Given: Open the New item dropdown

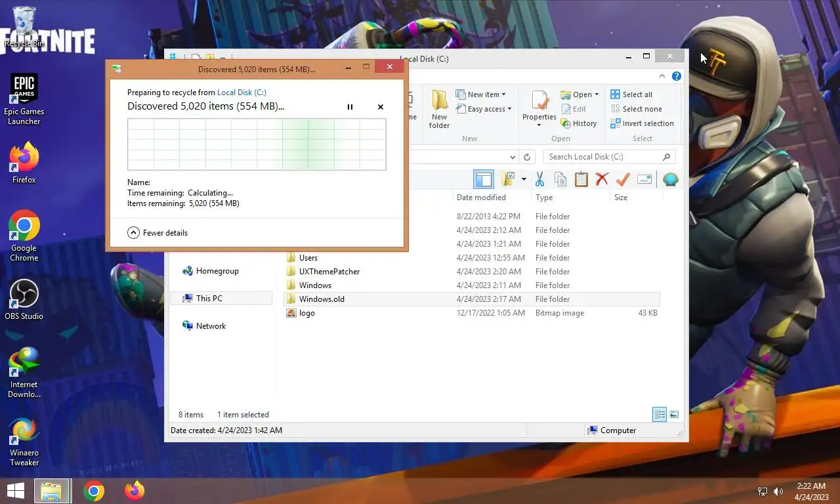Looking at the screenshot, I should click(481, 94).
